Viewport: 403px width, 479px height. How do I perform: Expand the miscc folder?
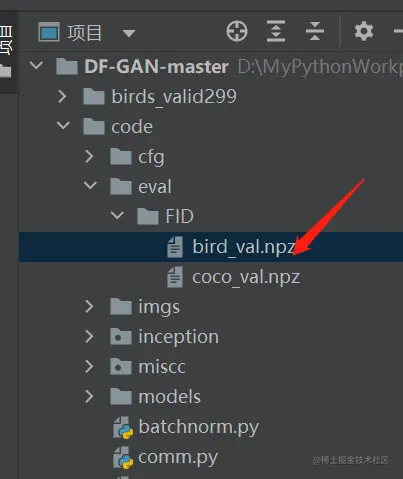pos(89,366)
